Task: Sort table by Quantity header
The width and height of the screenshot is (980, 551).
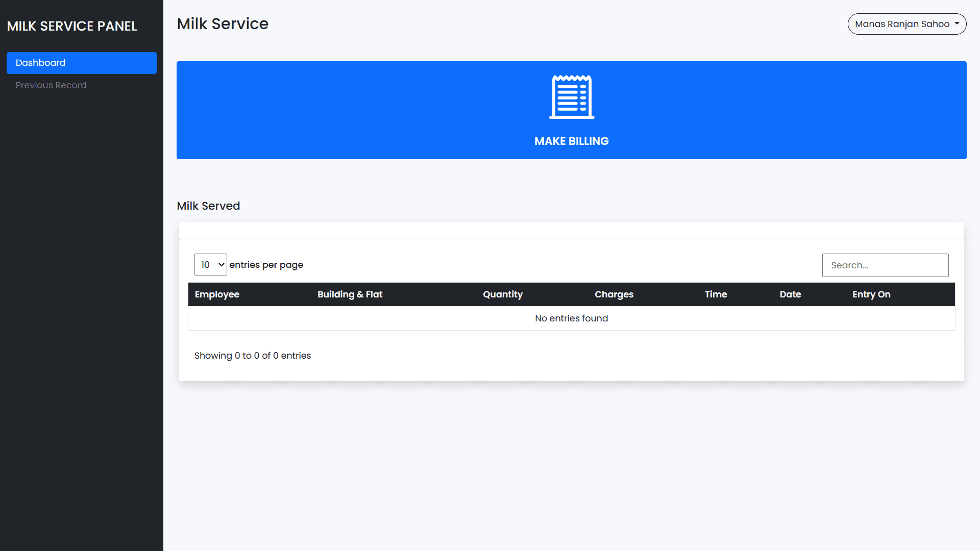Action: (x=502, y=294)
